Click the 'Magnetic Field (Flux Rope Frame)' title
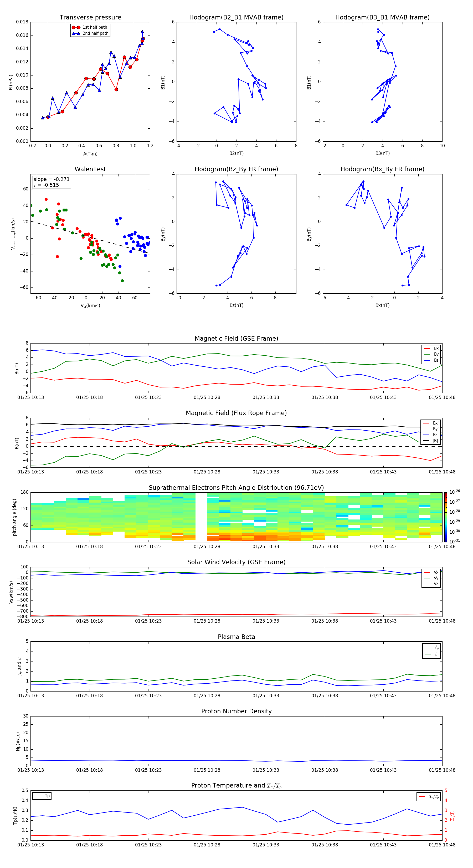Image resolution: width=473 pixels, height=868 pixels. (236, 413)
